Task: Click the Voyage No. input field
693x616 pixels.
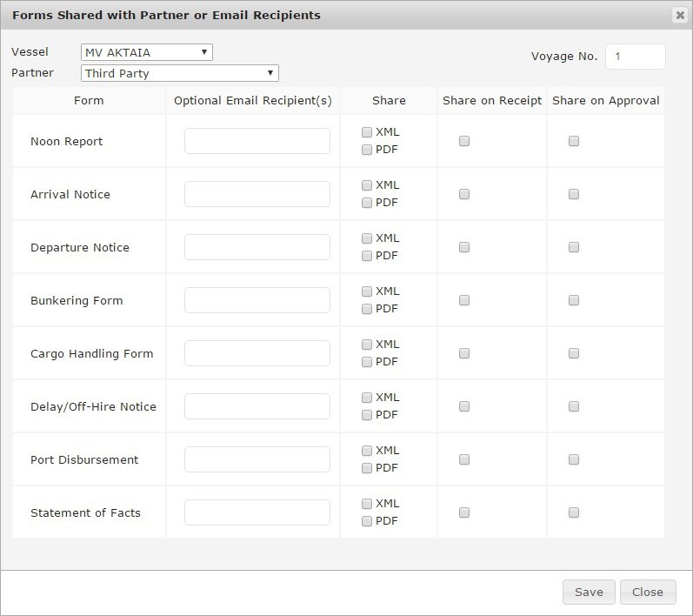Action: [x=635, y=57]
